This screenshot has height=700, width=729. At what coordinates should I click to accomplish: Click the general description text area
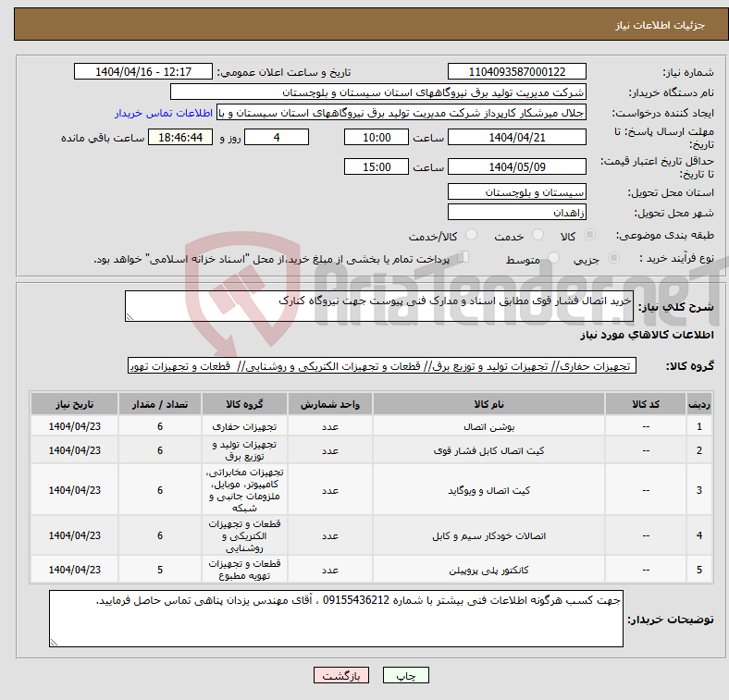coord(379,306)
